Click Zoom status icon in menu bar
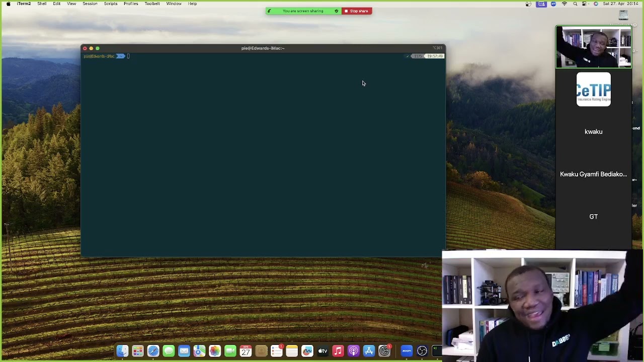The image size is (644, 362). pyautogui.click(x=553, y=4)
